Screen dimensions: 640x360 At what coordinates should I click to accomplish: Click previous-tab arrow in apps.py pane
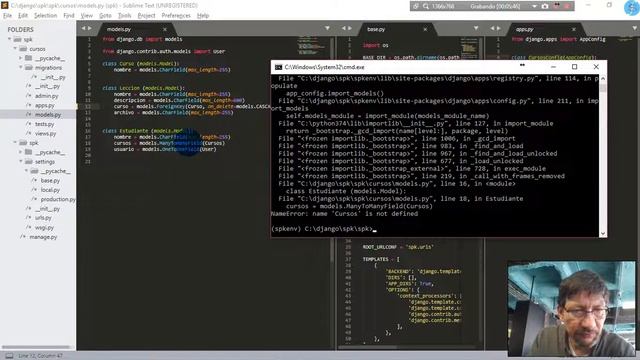point(492,29)
